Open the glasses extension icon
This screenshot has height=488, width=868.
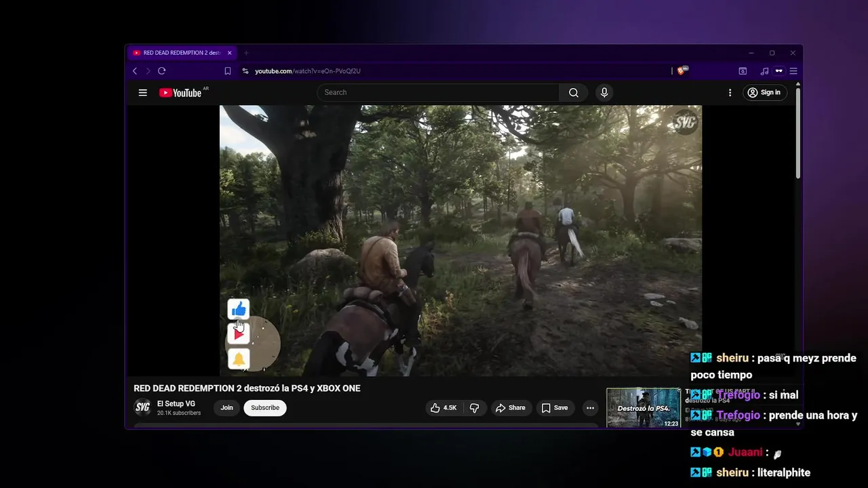pos(778,71)
